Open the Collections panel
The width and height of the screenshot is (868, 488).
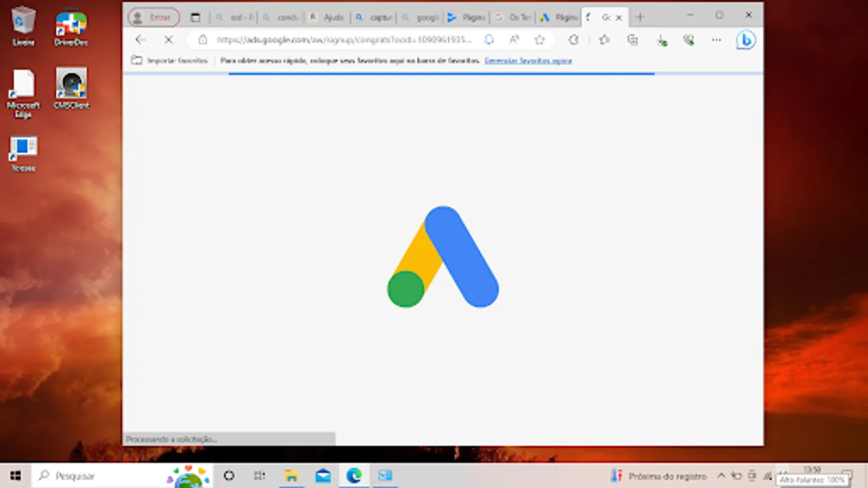[x=633, y=40]
